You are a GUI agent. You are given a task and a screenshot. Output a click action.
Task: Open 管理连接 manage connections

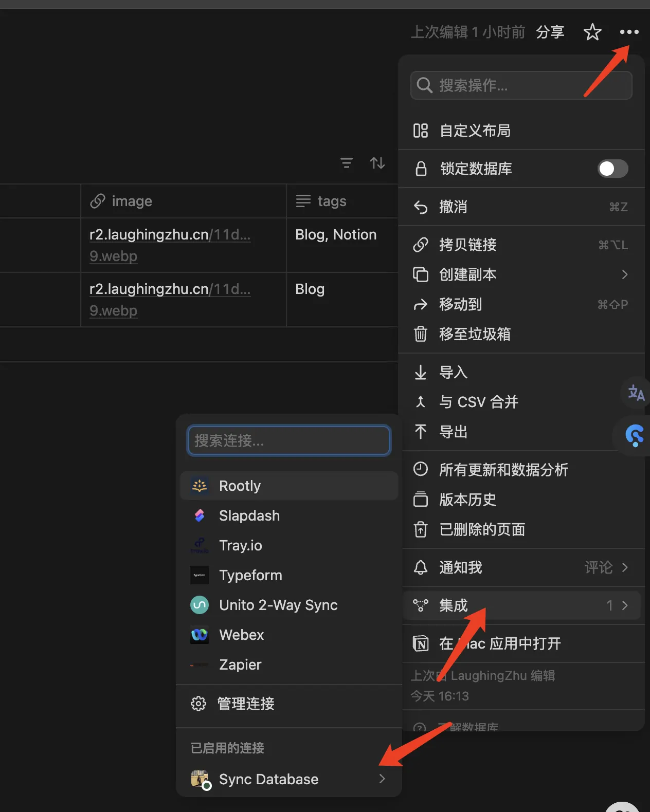(289, 704)
